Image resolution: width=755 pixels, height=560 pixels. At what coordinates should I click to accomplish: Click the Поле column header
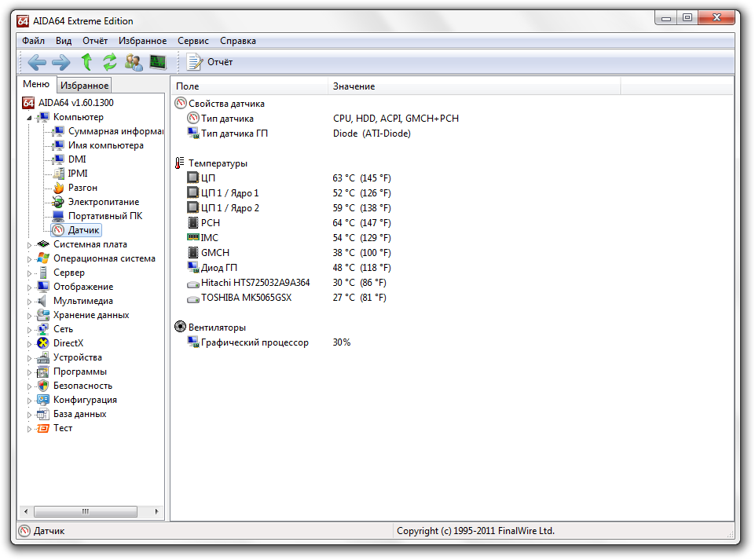coord(188,86)
